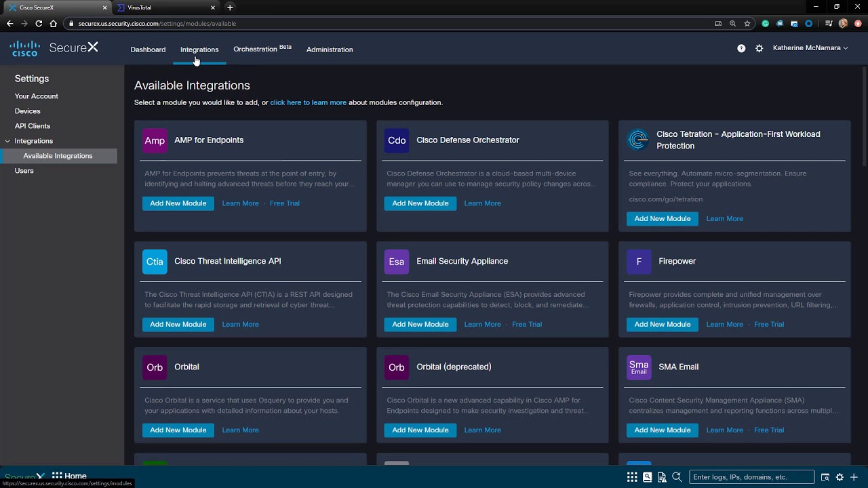Open Learn More for Cisco Tetration
Image resolution: width=868 pixels, height=488 pixels.
pyautogui.click(x=725, y=218)
